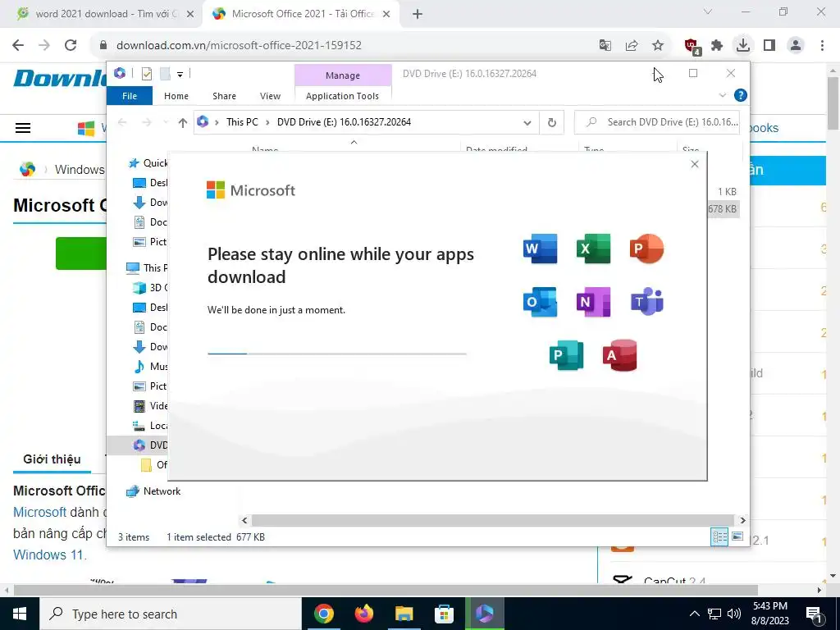The image size is (840, 630).
Task: Open volume control in system tray
Action: (x=734, y=614)
